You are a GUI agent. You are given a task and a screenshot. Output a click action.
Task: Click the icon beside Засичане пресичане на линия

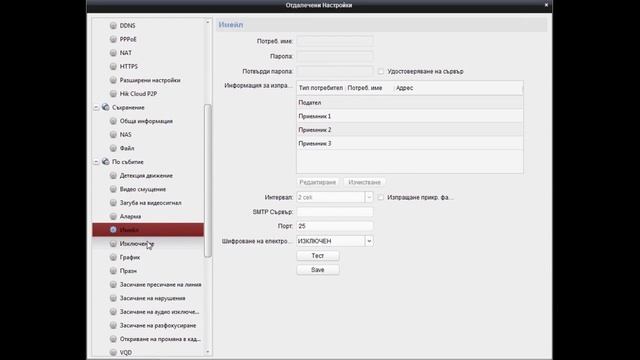[x=113, y=284]
